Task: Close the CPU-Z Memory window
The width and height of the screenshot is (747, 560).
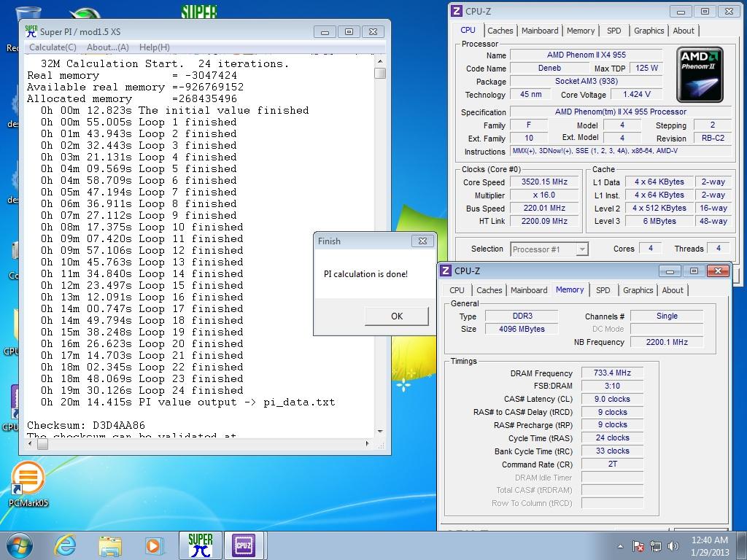Action: 718,271
